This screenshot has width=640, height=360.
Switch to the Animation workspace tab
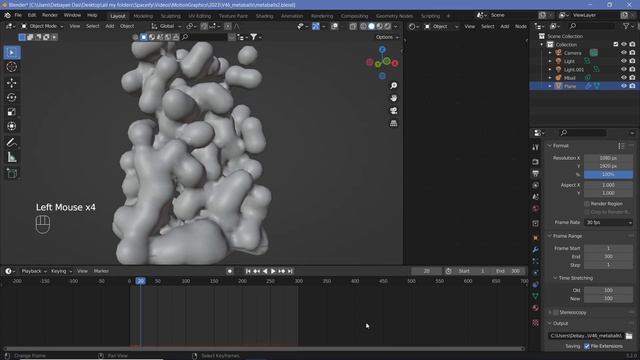point(292,16)
